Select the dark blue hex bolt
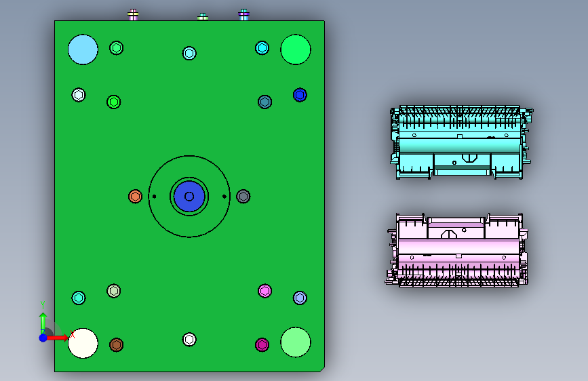This screenshot has height=381, width=588. [x=300, y=95]
